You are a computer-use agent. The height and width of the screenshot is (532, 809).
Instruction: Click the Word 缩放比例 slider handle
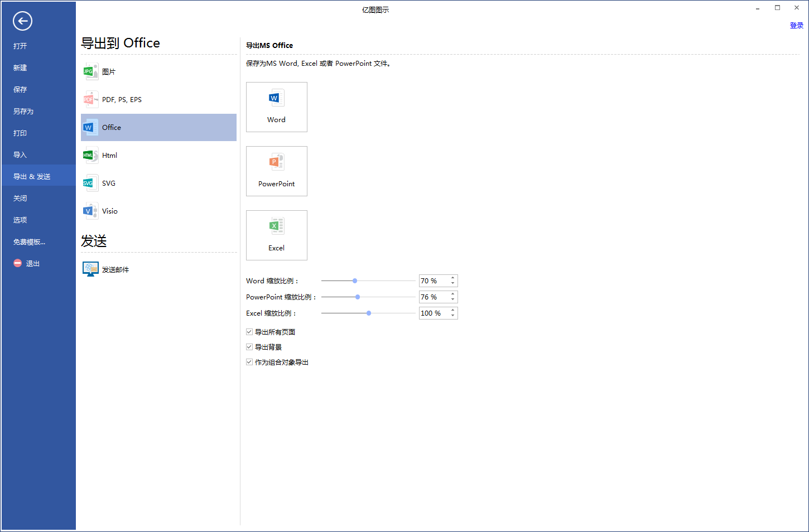pyautogui.click(x=355, y=281)
